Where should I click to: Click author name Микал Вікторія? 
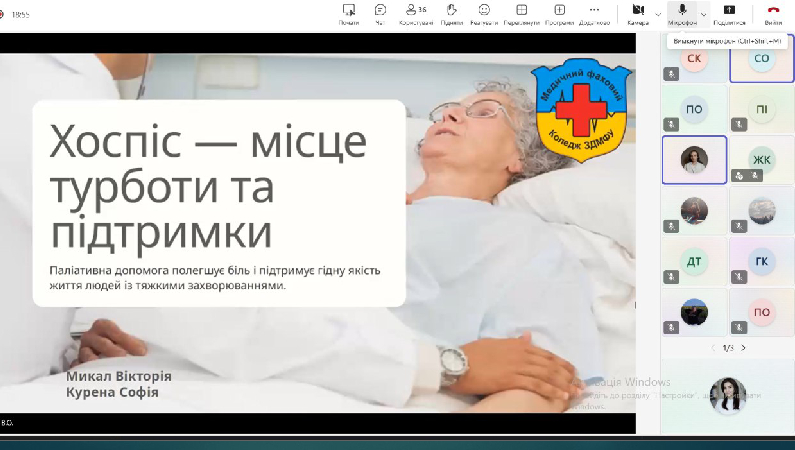(119, 376)
